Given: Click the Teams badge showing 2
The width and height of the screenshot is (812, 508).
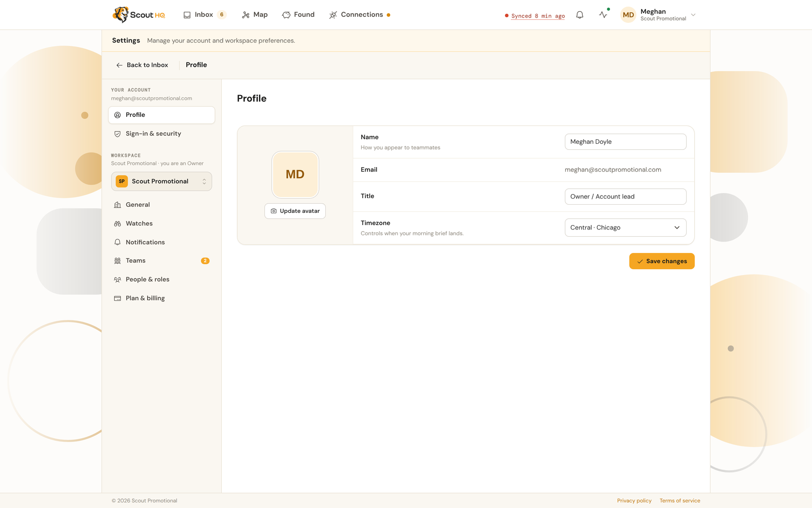Looking at the screenshot, I should 205,261.
